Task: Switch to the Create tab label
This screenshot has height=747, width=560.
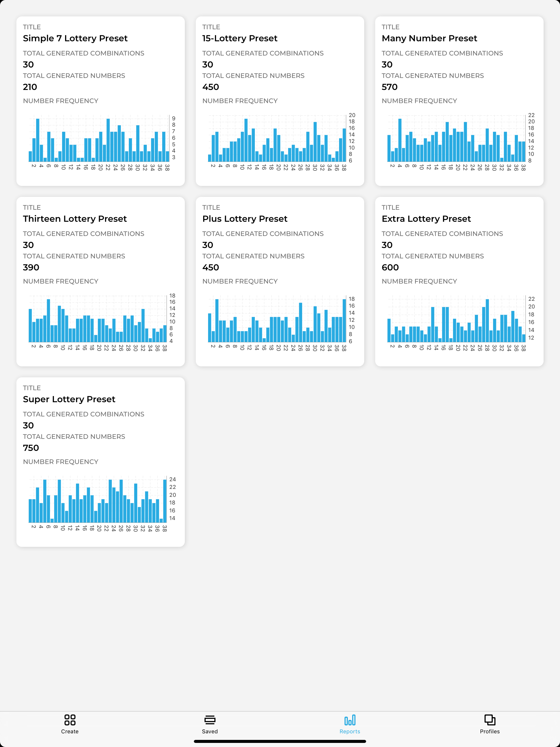Action: click(x=70, y=731)
